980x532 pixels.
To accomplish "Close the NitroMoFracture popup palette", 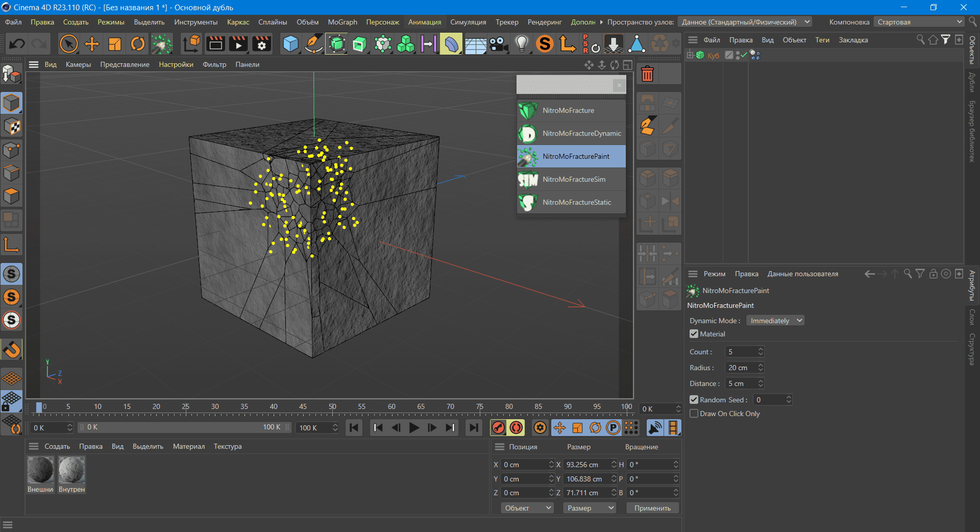I will point(619,85).
